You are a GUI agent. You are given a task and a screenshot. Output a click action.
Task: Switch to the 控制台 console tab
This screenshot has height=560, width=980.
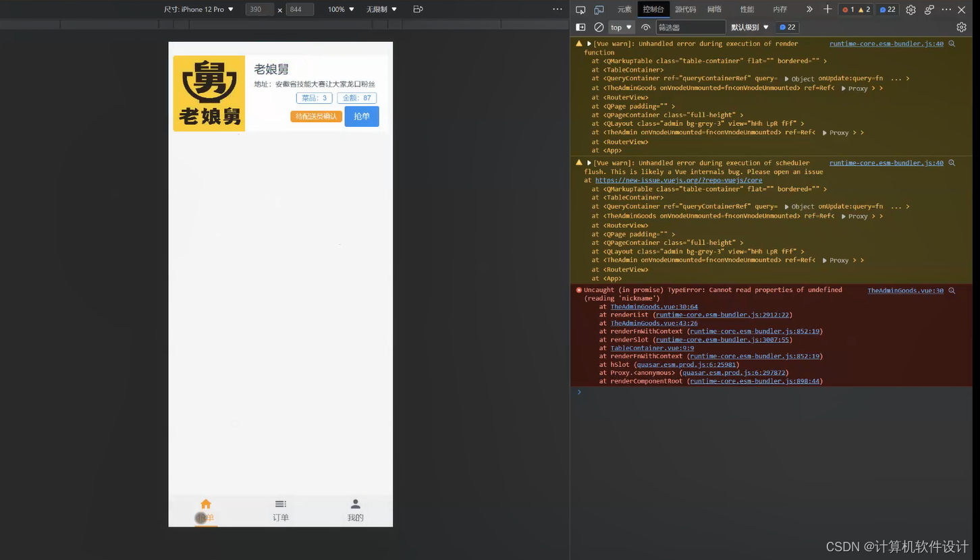(x=653, y=9)
